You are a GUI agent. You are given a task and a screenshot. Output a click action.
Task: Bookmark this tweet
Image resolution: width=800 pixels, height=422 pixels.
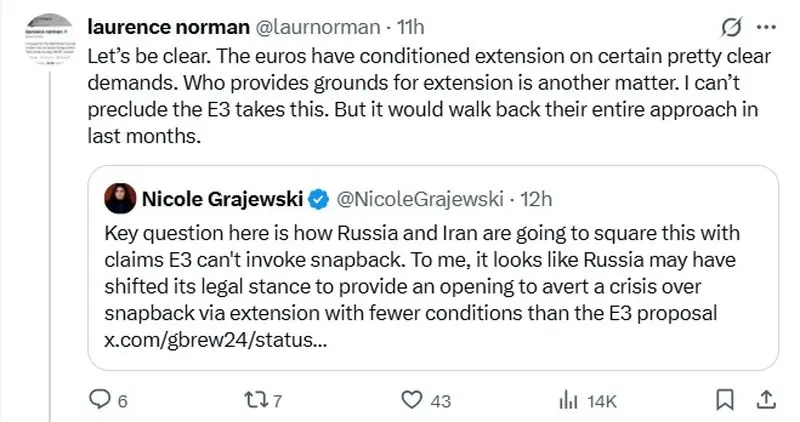pyautogui.click(x=722, y=399)
